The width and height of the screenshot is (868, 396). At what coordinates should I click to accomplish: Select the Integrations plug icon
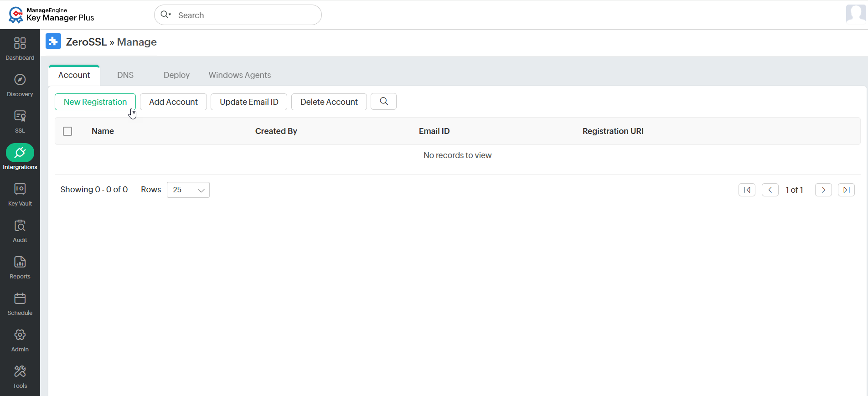pos(20,153)
